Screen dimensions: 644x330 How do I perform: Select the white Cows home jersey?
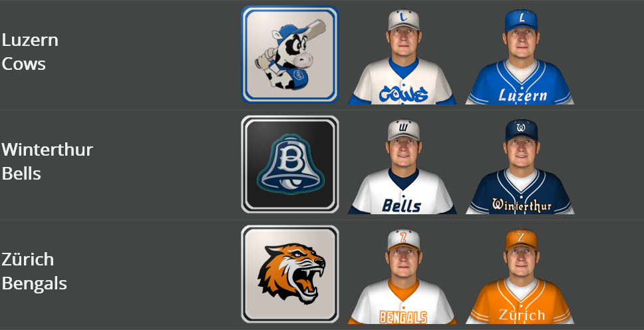pyautogui.click(x=402, y=56)
